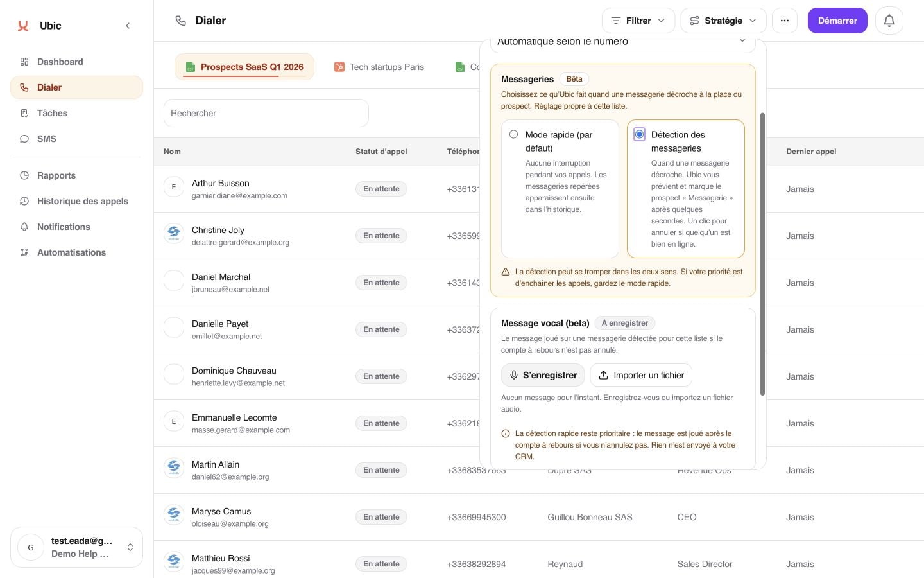Screen dimensions: 924x578
Task: Click the Tâches checklist icon
Action: [x=24, y=113]
